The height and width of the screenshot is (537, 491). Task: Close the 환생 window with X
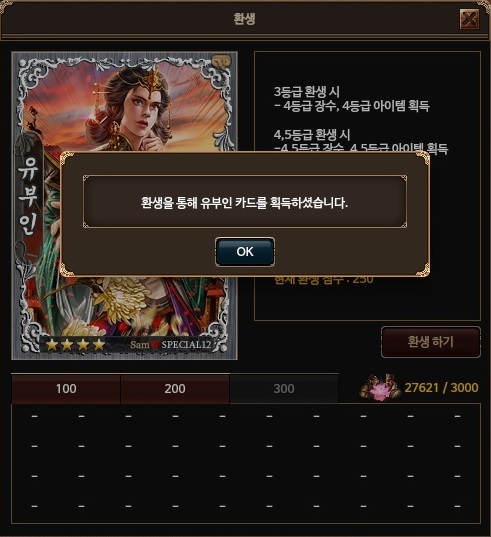pyautogui.click(x=469, y=19)
